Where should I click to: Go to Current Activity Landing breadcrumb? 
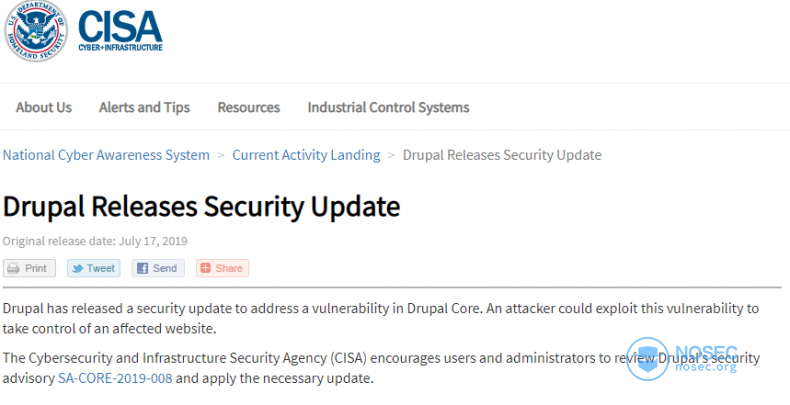click(x=306, y=155)
